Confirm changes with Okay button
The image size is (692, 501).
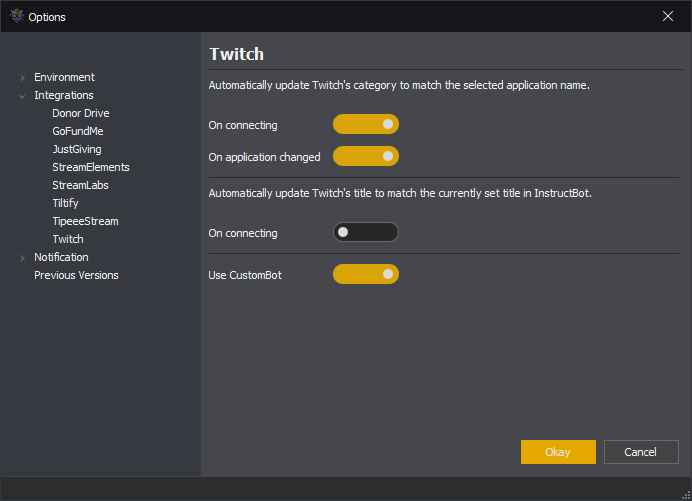558,452
